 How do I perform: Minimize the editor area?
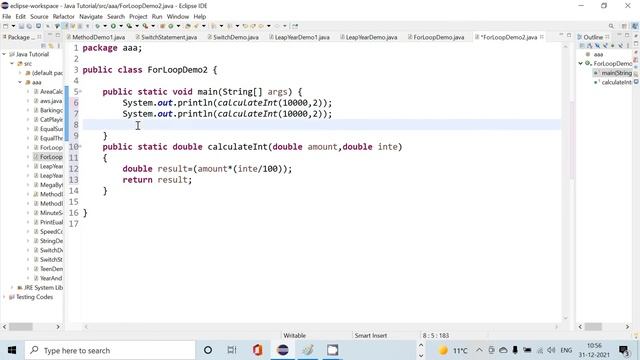tap(561, 35)
